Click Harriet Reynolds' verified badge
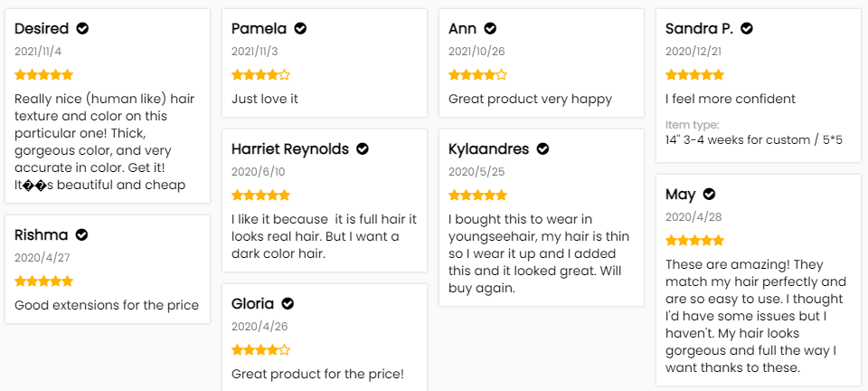The image size is (868, 391). click(363, 148)
